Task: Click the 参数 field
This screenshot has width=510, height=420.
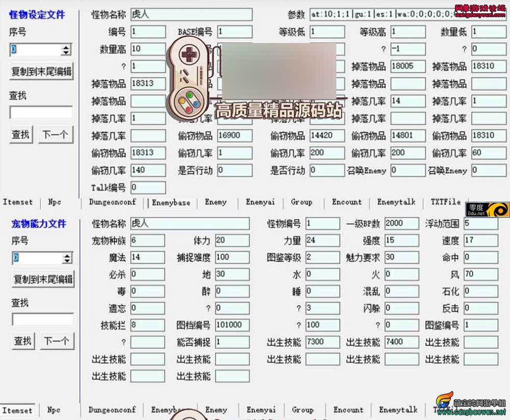Action: click(408, 15)
